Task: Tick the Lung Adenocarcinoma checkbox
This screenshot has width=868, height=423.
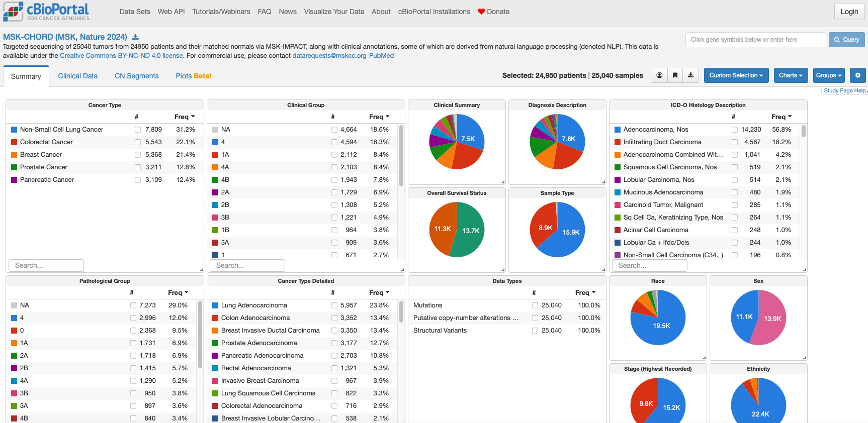Action: click(x=334, y=305)
